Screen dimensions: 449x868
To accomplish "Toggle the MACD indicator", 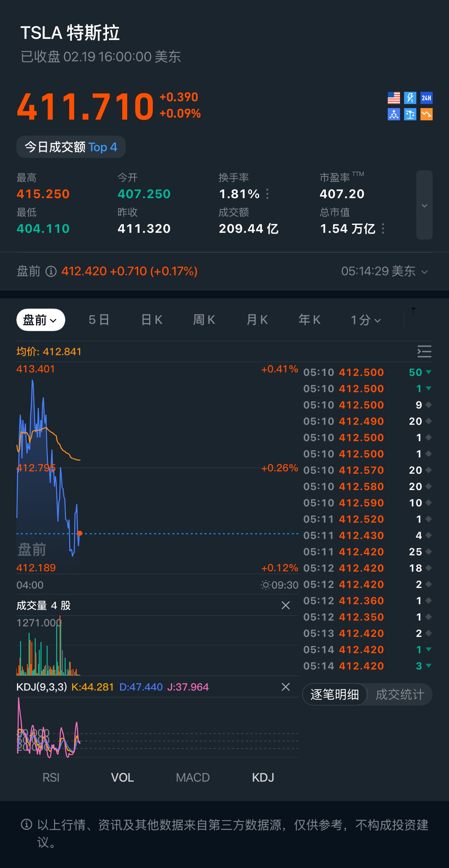I will [193, 778].
